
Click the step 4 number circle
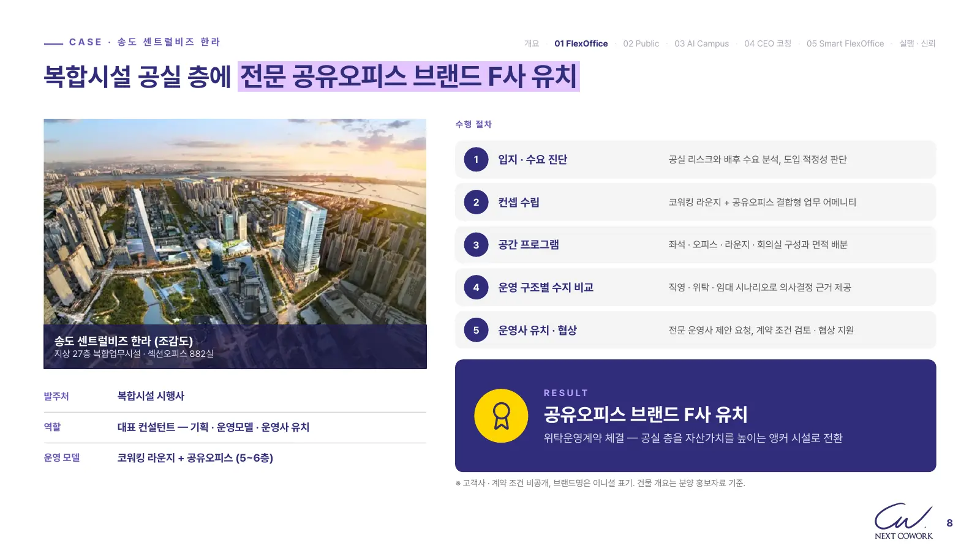point(476,287)
